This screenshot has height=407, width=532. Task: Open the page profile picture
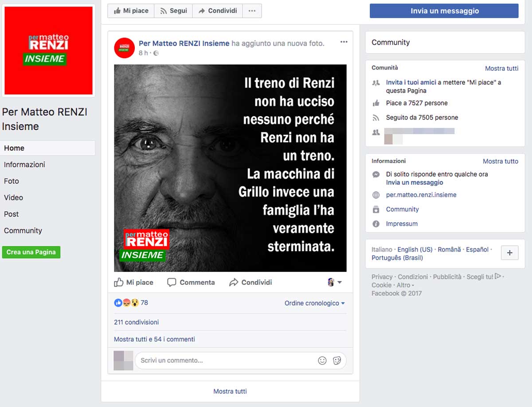point(48,50)
